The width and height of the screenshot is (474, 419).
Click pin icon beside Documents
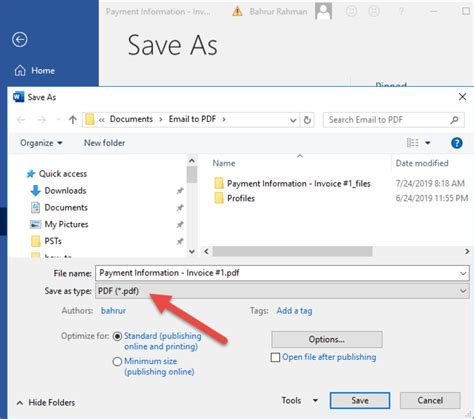180,208
